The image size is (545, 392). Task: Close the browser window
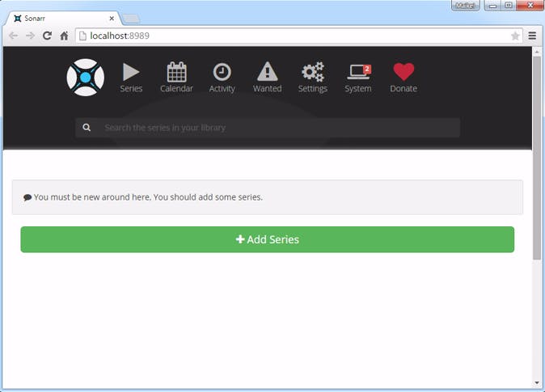pyautogui.click(x=530, y=5)
